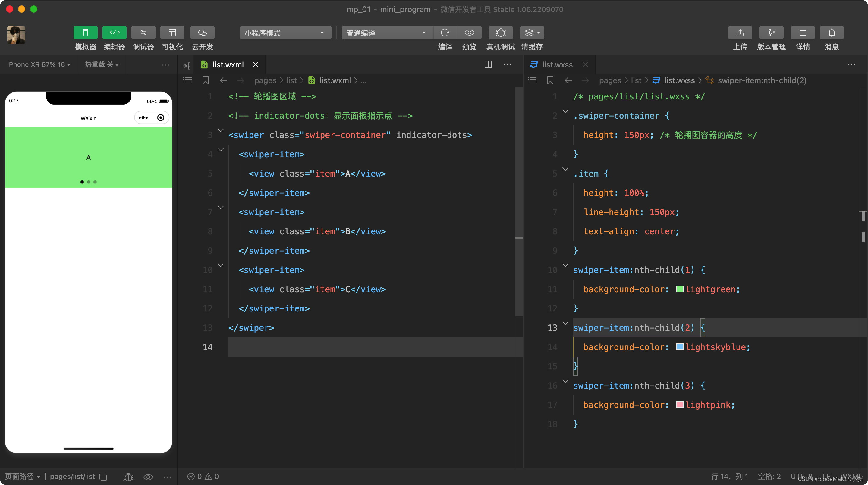Open simulator panel more options

[x=165, y=65]
